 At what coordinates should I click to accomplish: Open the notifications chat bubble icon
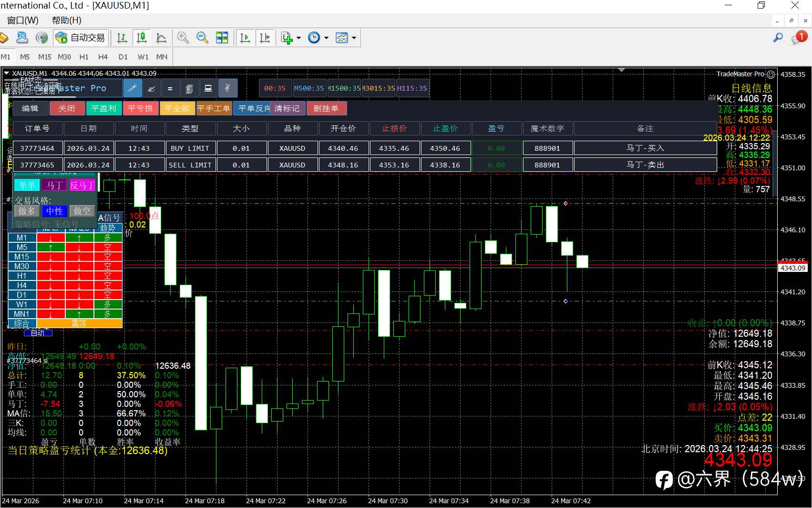point(799,38)
